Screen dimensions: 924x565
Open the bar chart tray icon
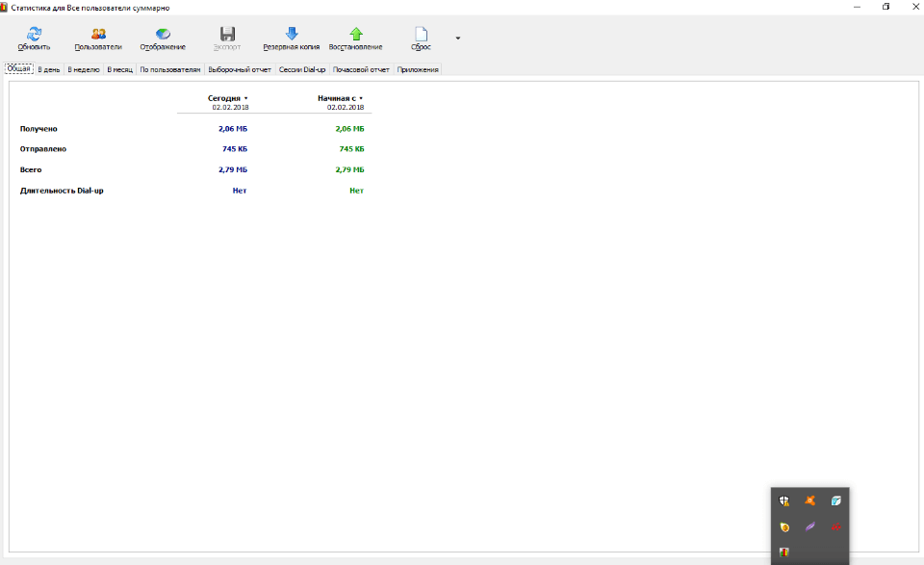click(x=784, y=552)
